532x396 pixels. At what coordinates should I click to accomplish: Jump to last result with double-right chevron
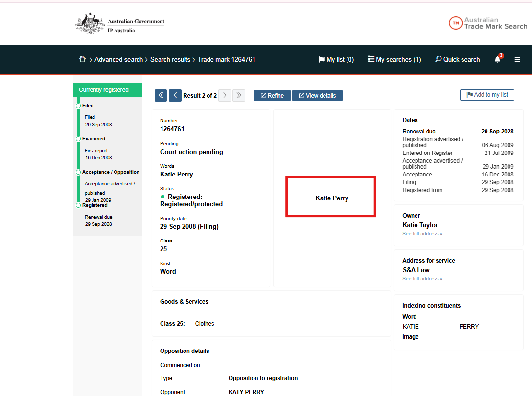click(239, 95)
